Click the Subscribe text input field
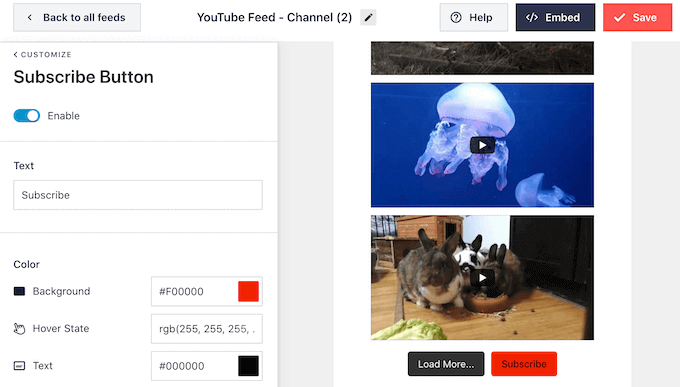 (138, 195)
